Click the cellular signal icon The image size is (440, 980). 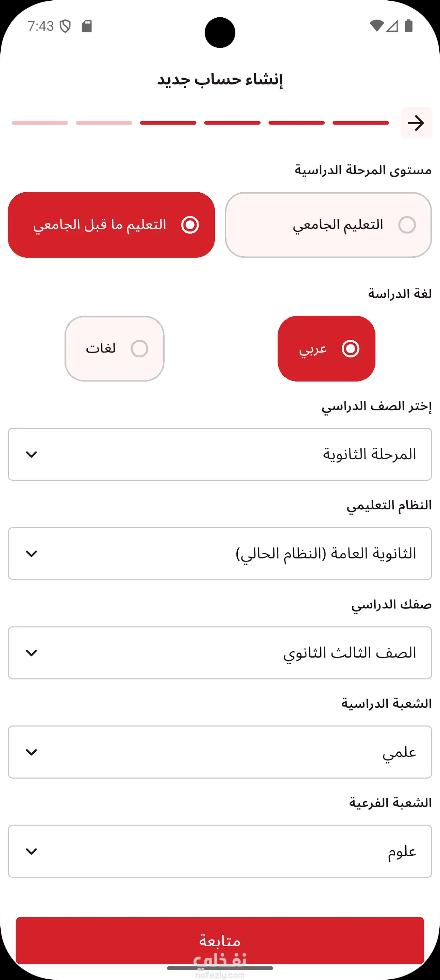coord(392,26)
